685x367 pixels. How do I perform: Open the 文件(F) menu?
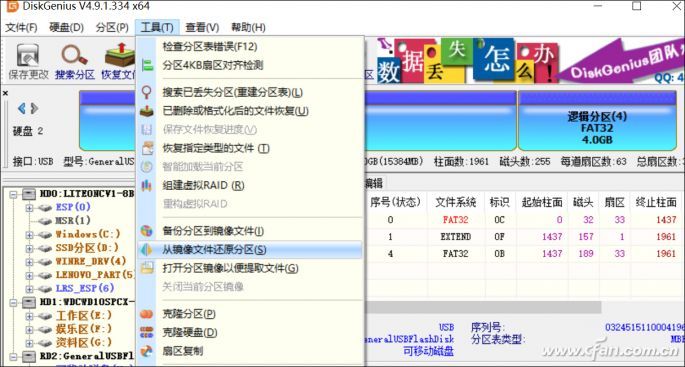click(21, 28)
